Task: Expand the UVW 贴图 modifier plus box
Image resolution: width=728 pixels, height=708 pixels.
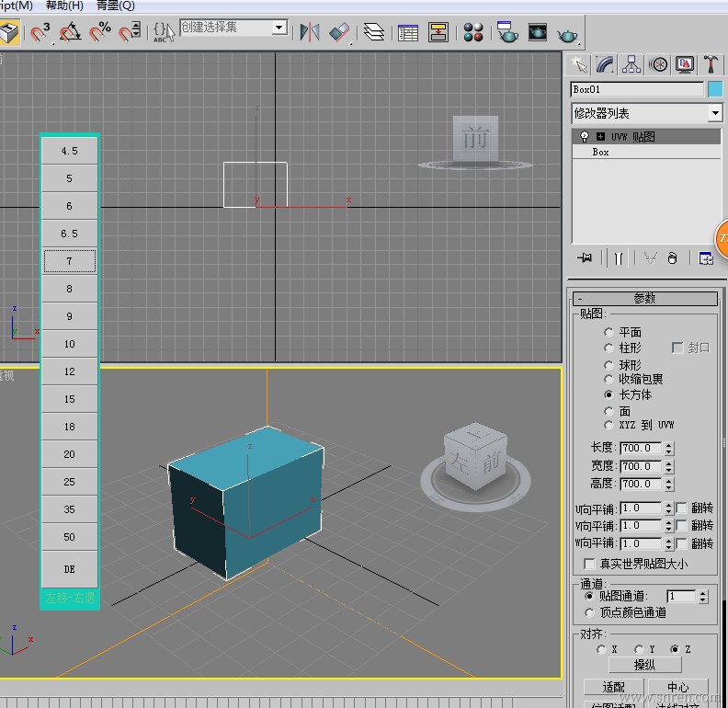Action: coord(601,137)
